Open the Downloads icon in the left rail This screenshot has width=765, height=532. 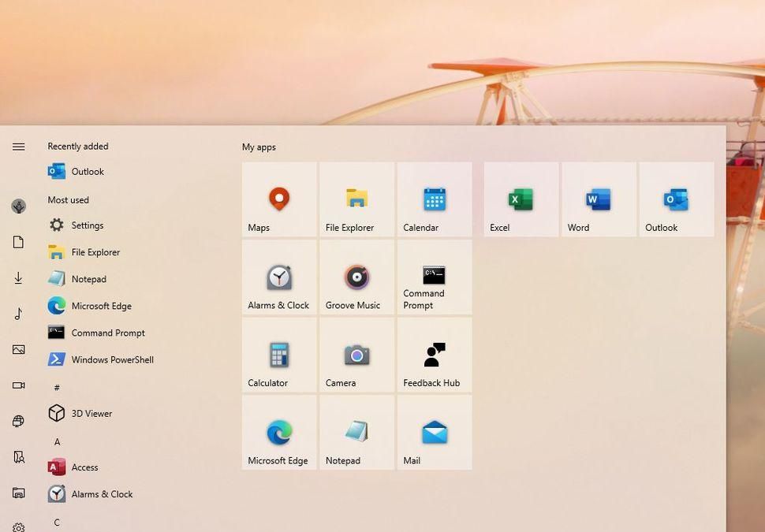(x=18, y=277)
